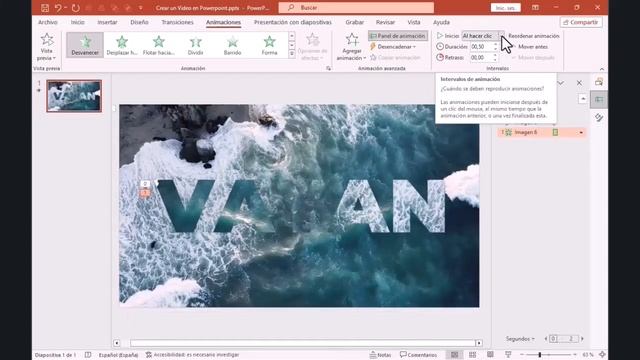640x360 pixels.
Task: Switch to the Grabar tab
Action: click(x=354, y=22)
